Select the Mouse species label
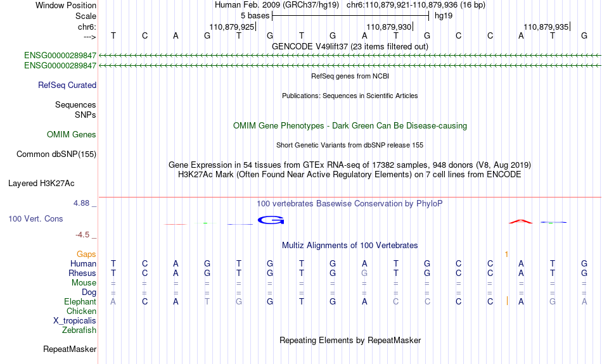 [x=84, y=283]
